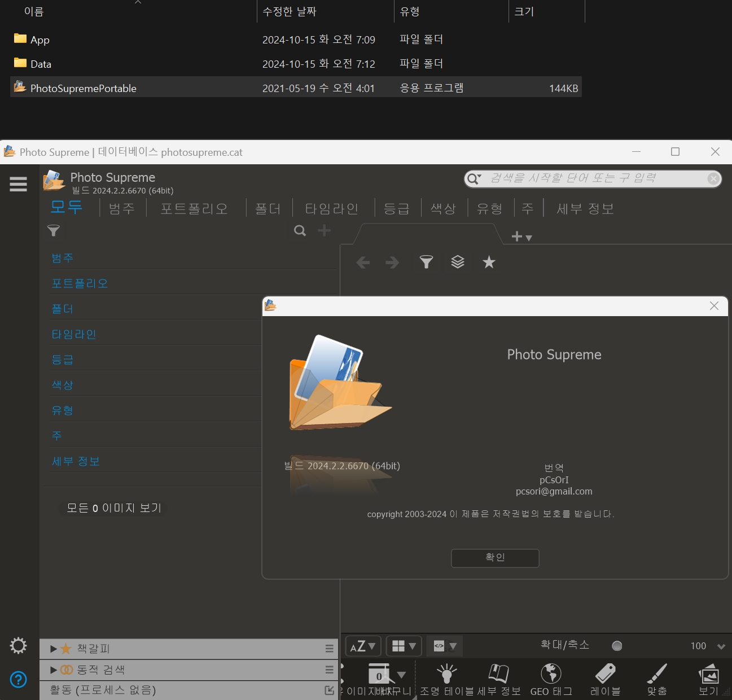Click the funnel filter icon in viewer toolbar

426,262
